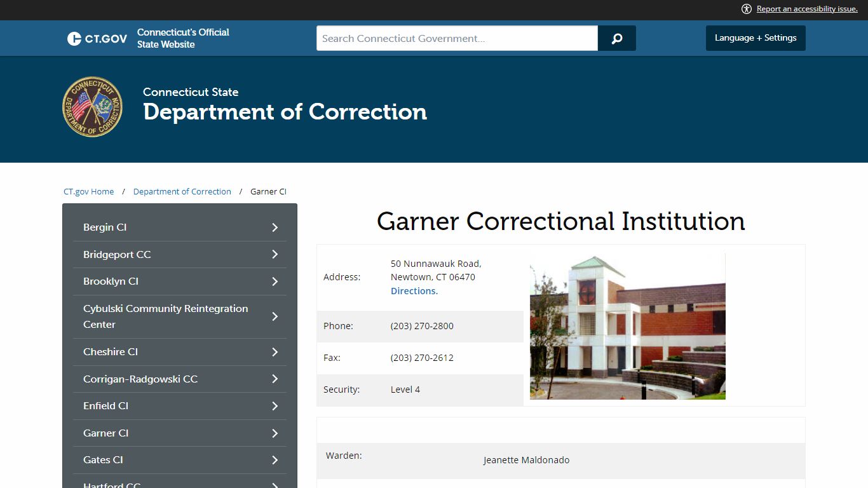Viewport: 868px width, 488px height.
Task: Click the warden name Jeanette Maldonado
Action: [x=526, y=460]
